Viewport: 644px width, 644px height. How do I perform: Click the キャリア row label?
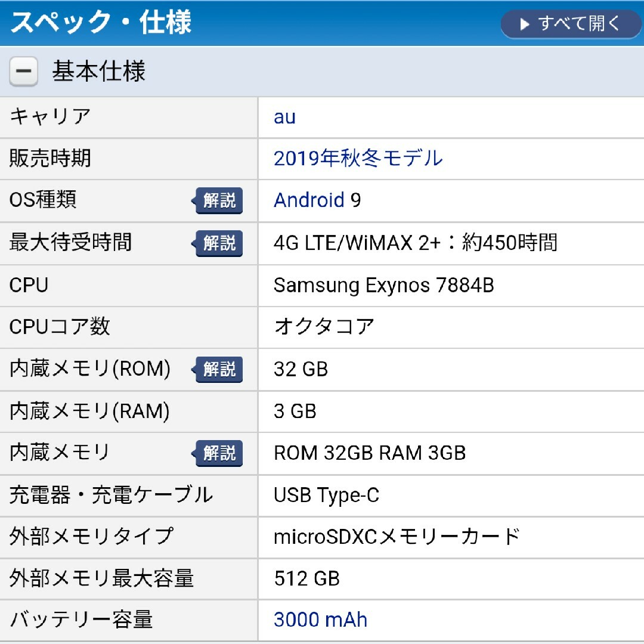point(49,117)
